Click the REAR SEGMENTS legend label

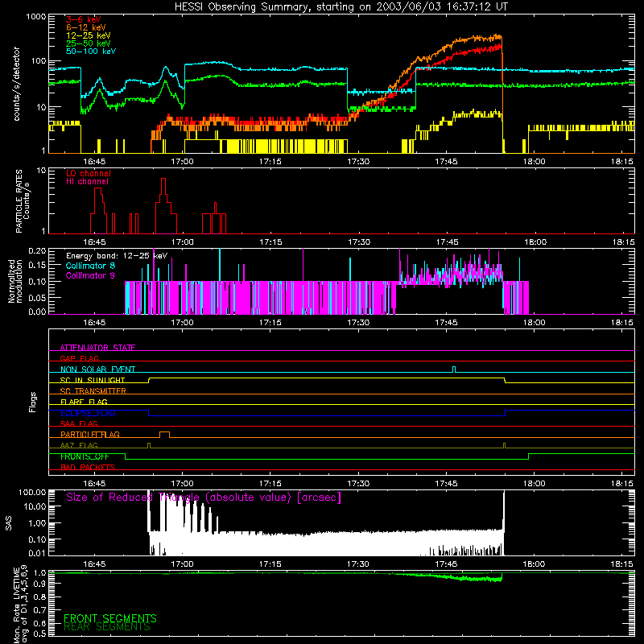tap(107, 627)
